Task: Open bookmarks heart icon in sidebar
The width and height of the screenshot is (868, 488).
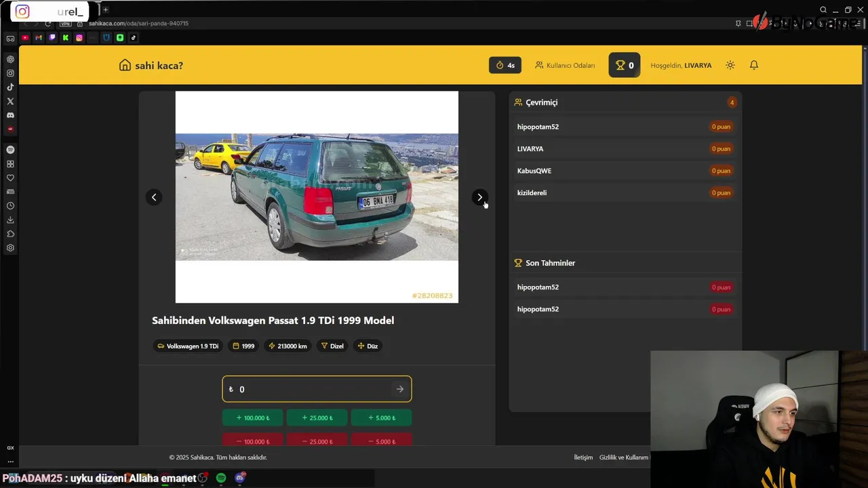Action: (x=10, y=178)
